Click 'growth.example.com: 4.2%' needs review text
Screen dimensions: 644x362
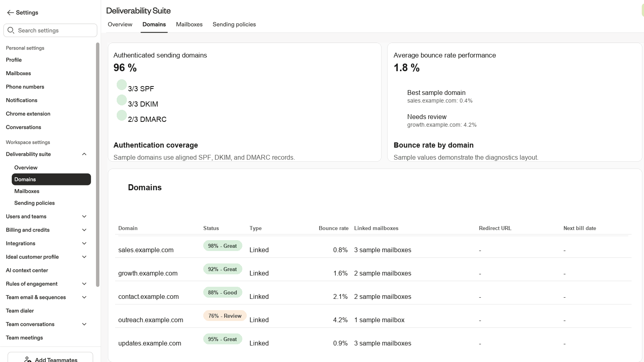click(x=442, y=125)
